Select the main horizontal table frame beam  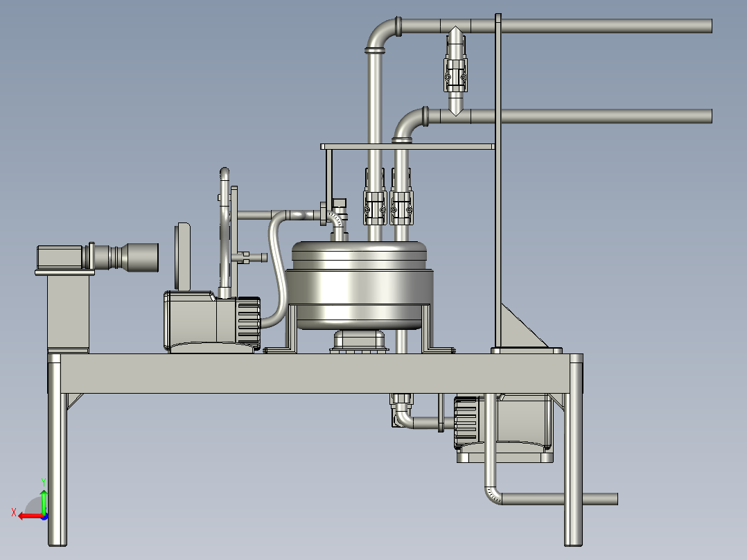315,373
